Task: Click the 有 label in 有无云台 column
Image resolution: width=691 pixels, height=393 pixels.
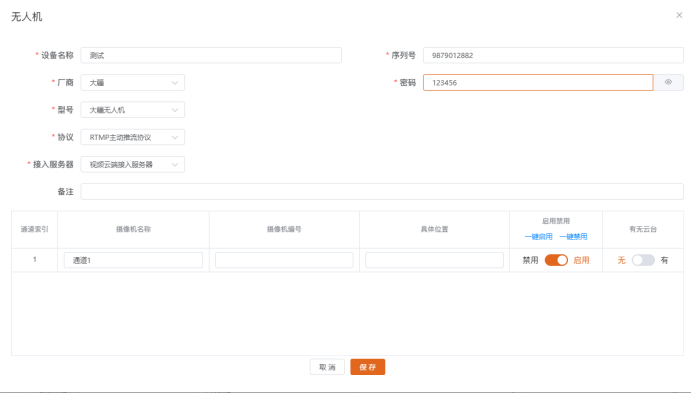Action: [664, 260]
